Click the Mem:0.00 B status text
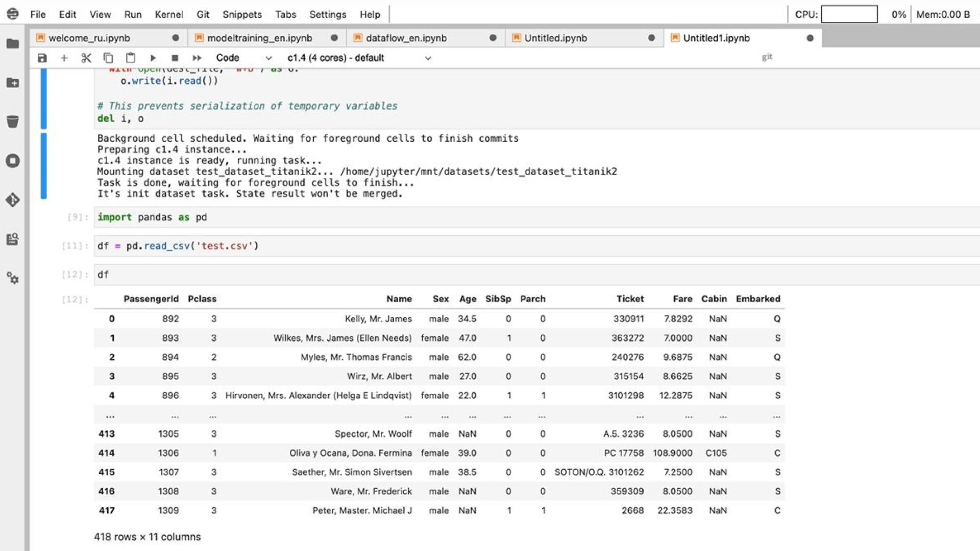 943,14
